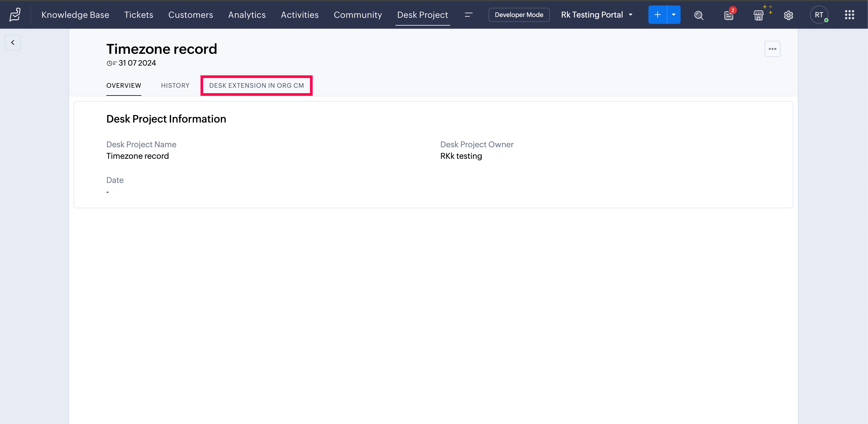Go to the Tickets module

tap(139, 15)
